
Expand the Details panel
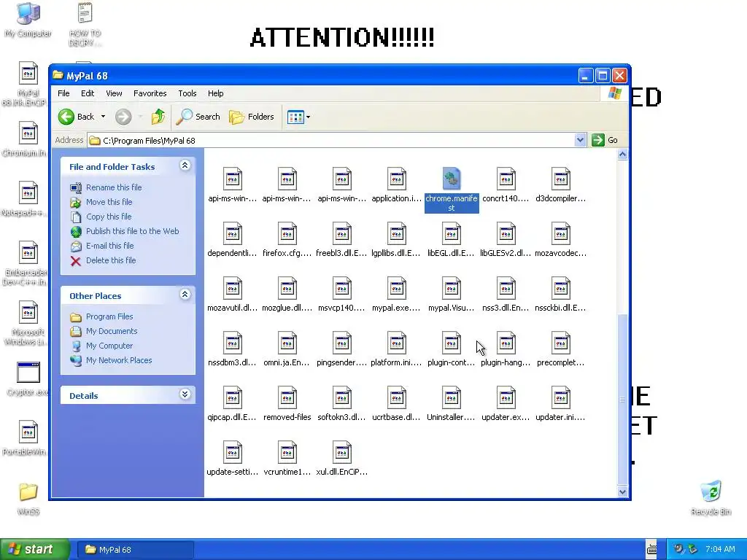click(x=185, y=394)
